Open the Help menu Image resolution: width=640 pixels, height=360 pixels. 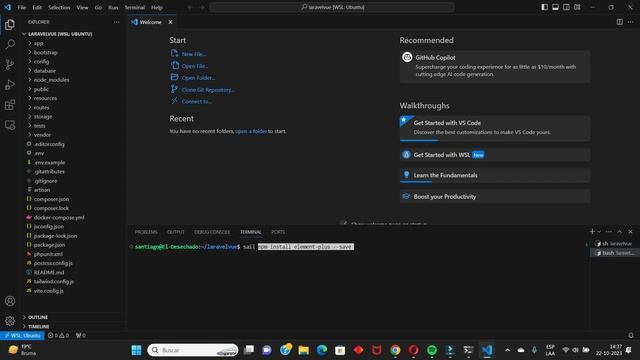click(157, 7)
